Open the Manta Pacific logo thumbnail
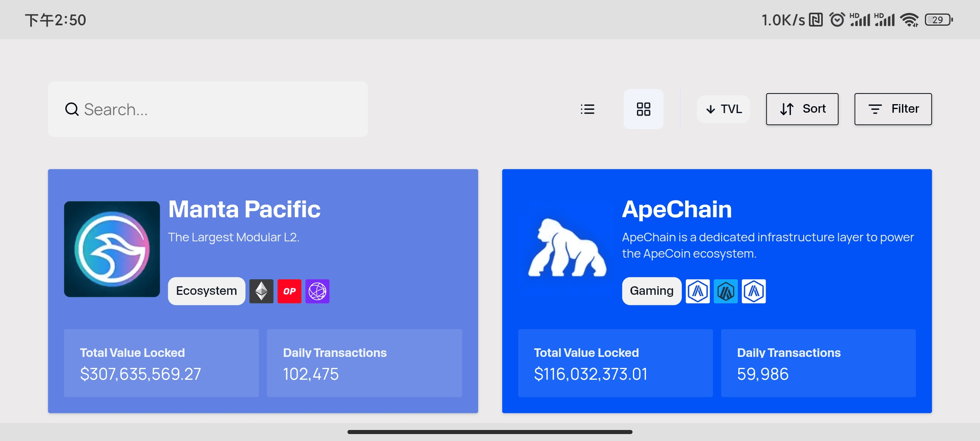Screen dimensions: 980x441 coord(112,249)
